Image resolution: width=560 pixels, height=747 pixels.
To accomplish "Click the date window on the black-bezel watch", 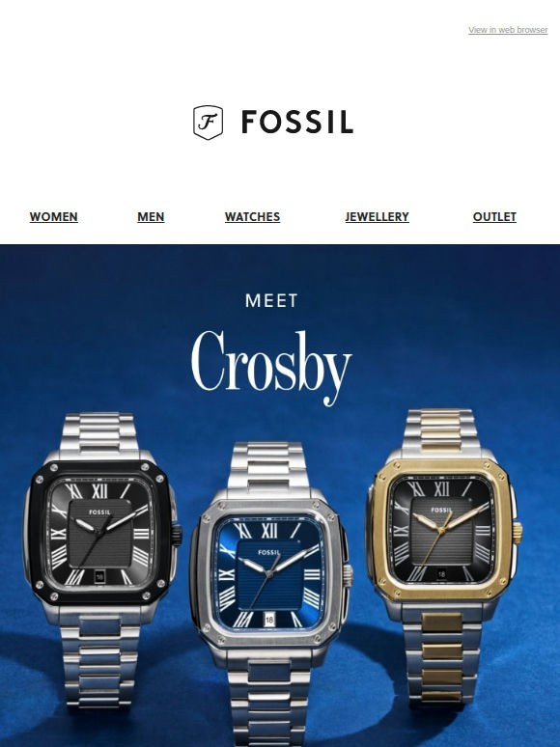I will pyautogui.click(x=99, y=577).
